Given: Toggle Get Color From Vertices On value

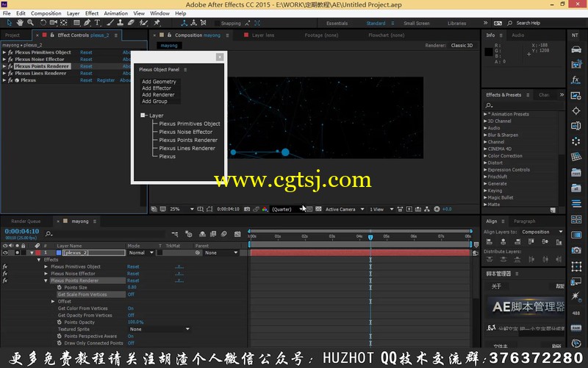Looking at the screenshot, I should [x=131, y=308].
